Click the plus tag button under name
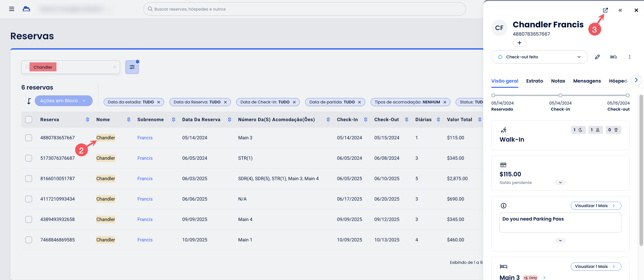Screen dimensions: 644x280 519,43
